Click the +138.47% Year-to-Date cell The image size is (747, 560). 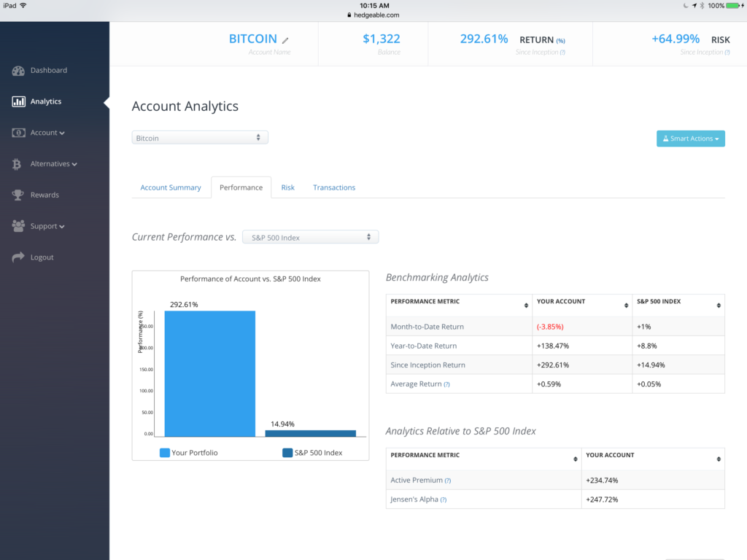553,346
